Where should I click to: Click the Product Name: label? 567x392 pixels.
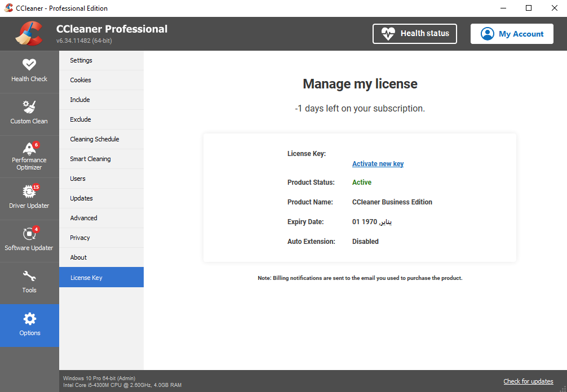310,202
